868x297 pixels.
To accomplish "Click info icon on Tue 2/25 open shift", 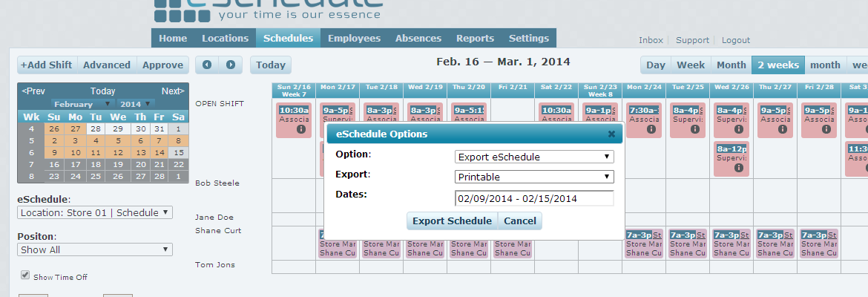I will [694, 129].
